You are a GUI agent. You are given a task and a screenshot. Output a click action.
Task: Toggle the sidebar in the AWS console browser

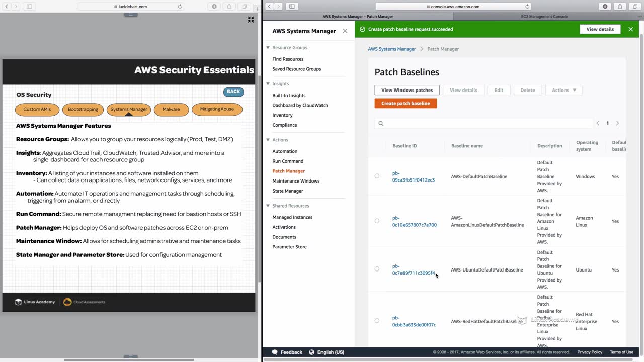tap(292, 7)
